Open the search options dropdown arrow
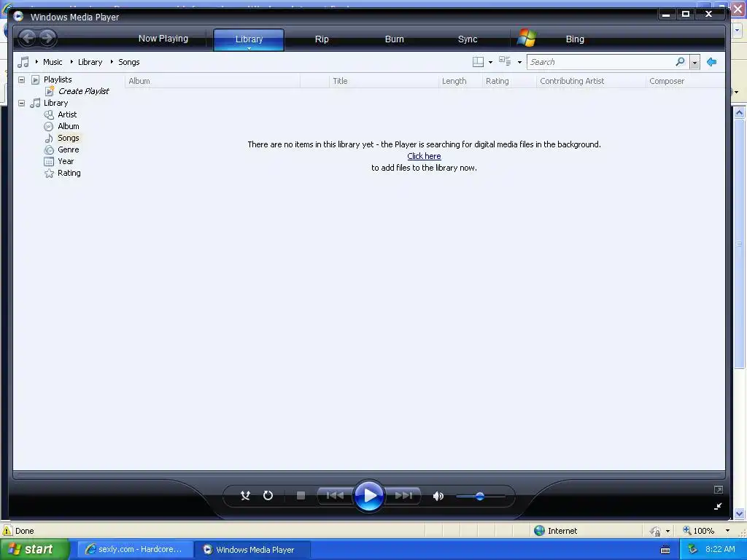This screenshot has width=747, height=560. click(694, 63)
